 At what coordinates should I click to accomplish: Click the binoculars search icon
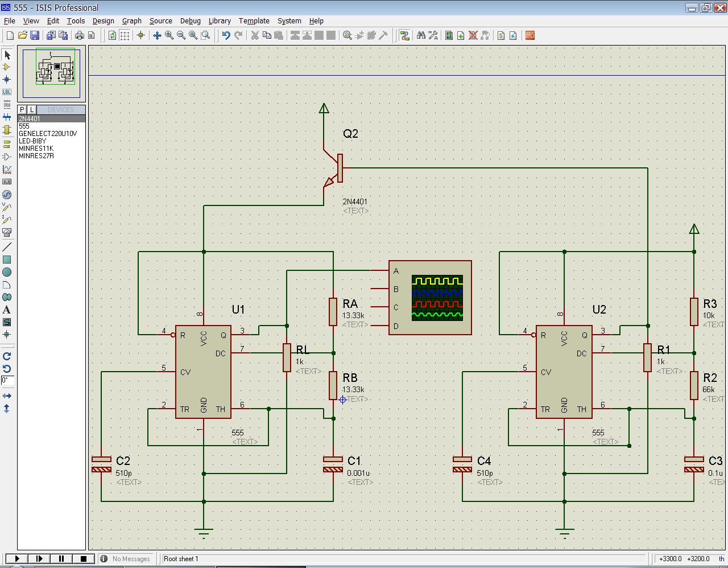pyautogui.click(x=421, y=35)
